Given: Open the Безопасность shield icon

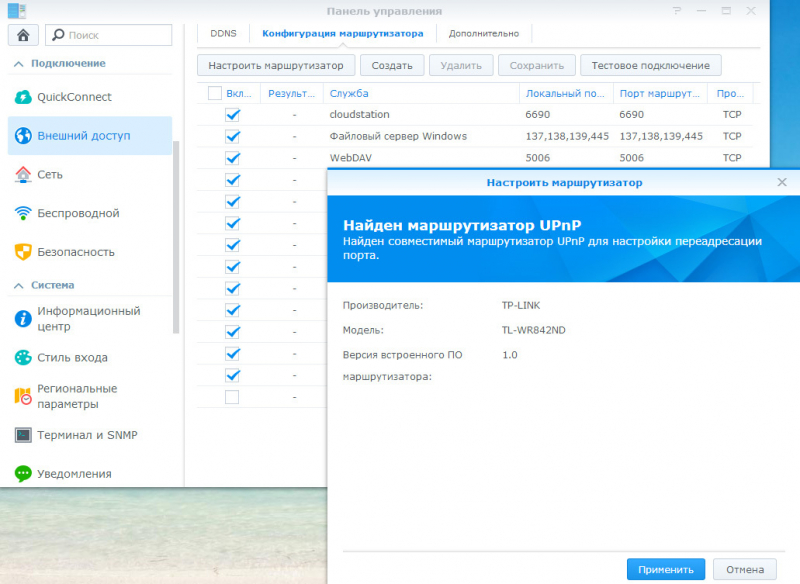Looking at the screenshot, I should [x=23, y=252].
